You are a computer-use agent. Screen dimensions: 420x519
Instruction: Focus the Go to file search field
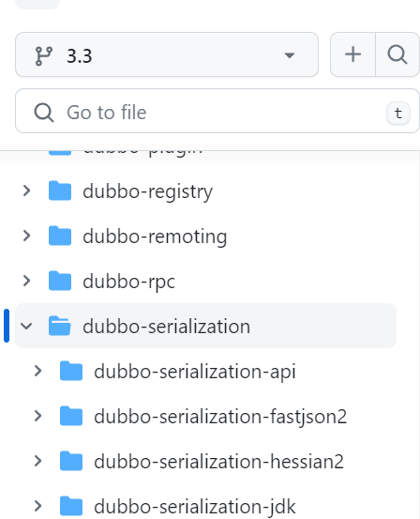(x=217, y=111)
